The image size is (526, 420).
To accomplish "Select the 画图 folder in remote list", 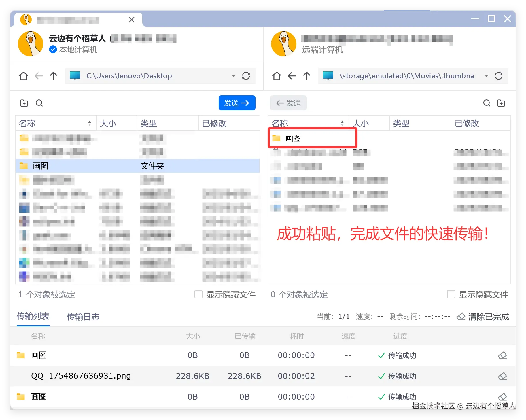I will click(x=313, y=138).
